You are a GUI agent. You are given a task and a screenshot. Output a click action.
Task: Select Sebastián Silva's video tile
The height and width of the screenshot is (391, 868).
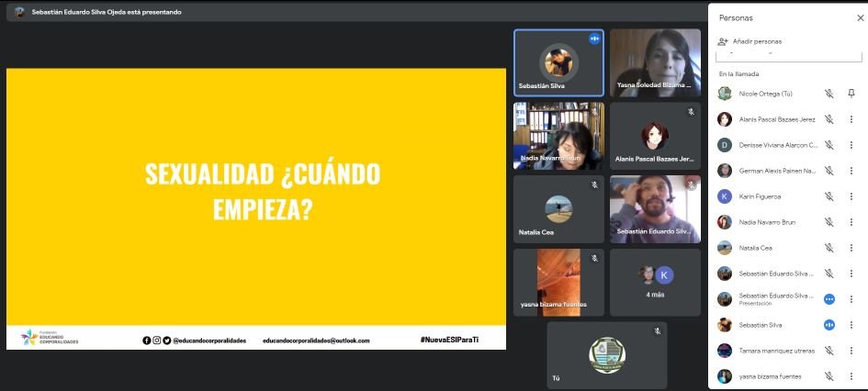tap(558, 62)
